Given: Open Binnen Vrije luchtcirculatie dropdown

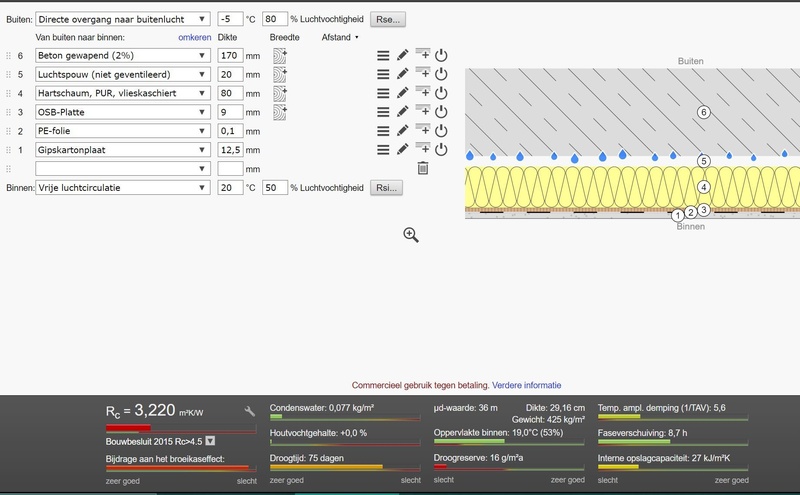Looking at the screenshot, I should [122, 188].
